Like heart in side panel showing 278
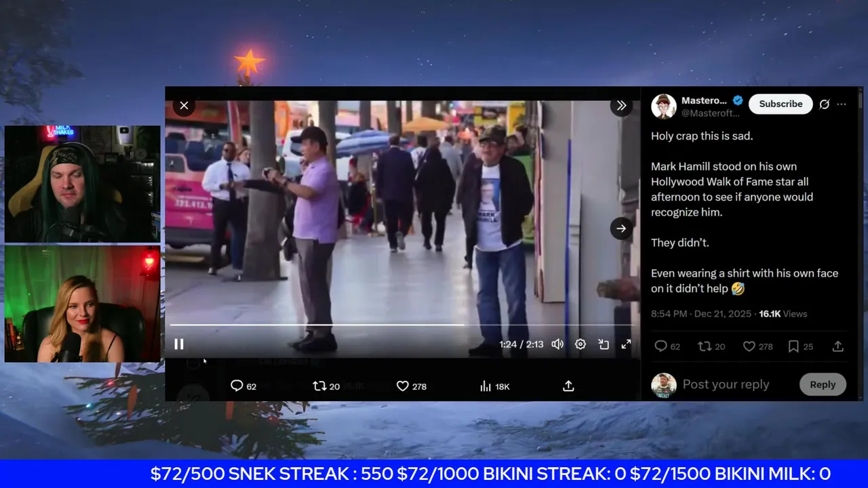 (x=757, y=346)
